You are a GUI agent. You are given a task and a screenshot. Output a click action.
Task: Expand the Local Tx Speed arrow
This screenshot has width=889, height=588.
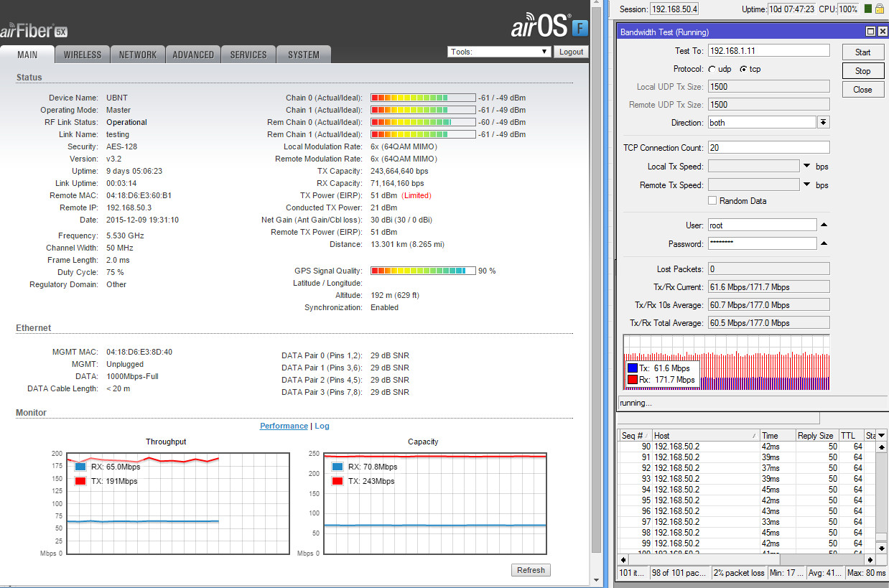pos(807,167)
